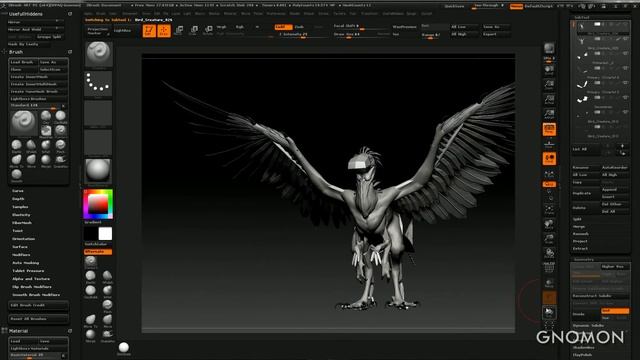Open the Alpha menu
Screen dimensions: 640x360
point(88,13)
